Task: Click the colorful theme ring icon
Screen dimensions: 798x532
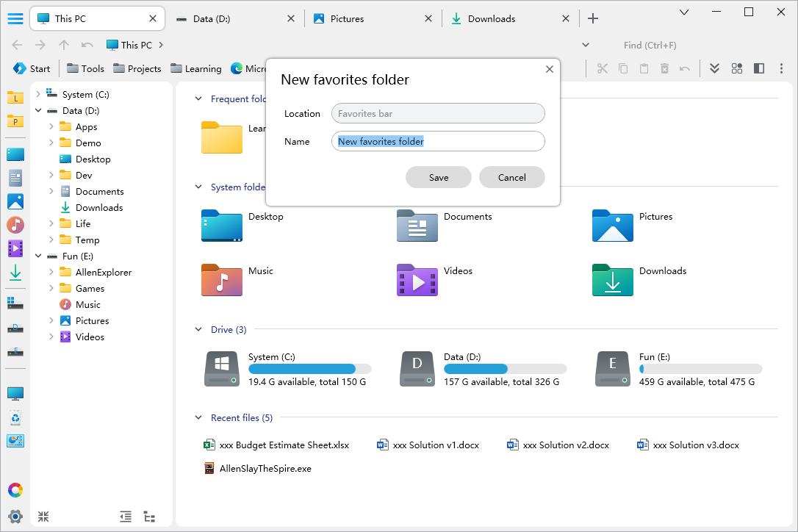Action: pos(15,490)
